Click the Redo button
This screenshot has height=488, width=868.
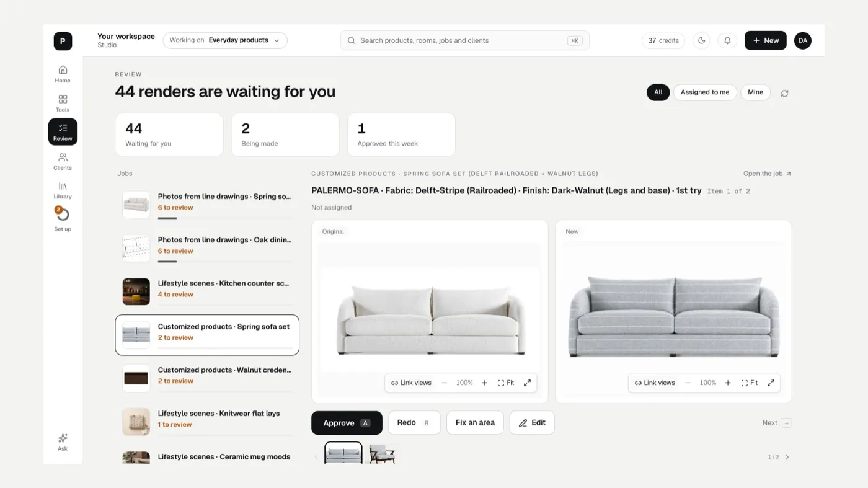click(x=414, y=423)
